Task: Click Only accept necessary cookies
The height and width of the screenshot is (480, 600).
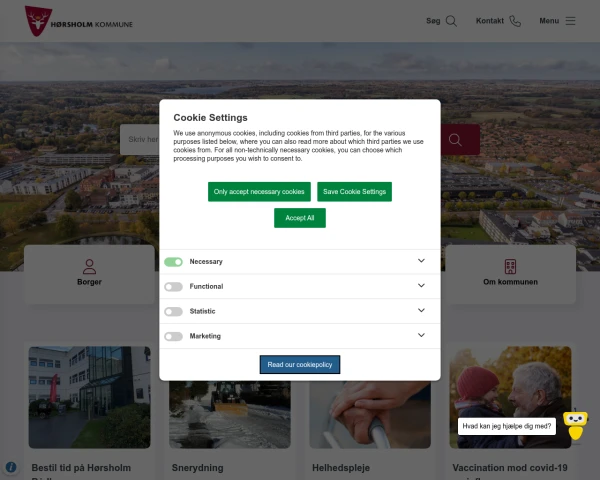Action: (259, 192)
